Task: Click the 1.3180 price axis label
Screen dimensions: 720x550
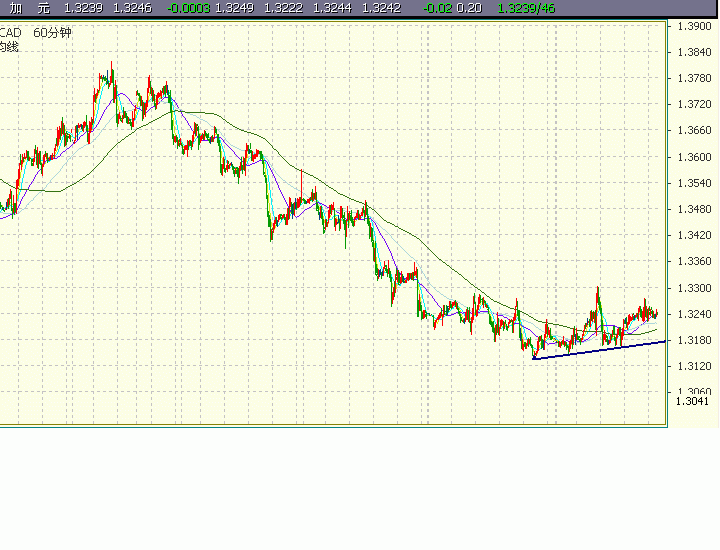Action: click(x=694, y=340)
